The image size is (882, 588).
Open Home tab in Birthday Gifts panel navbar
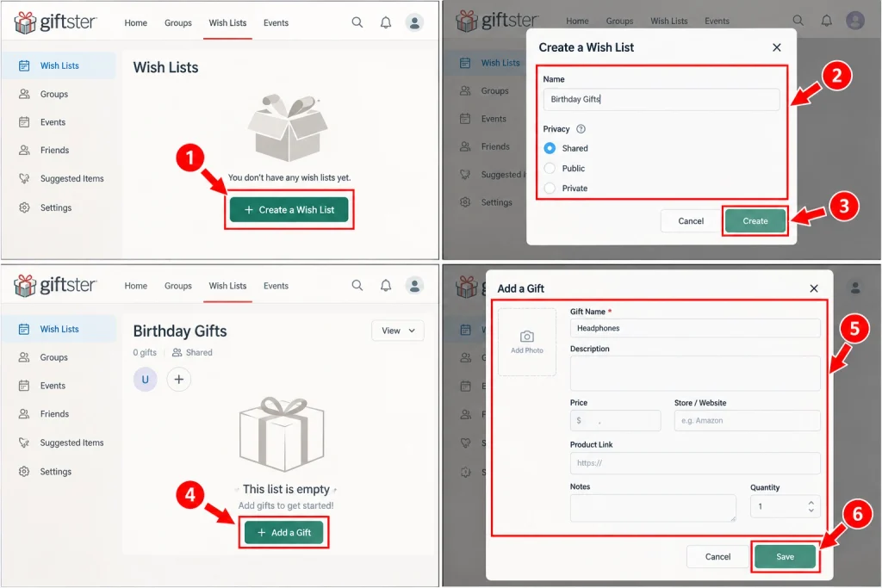[135, 286]
